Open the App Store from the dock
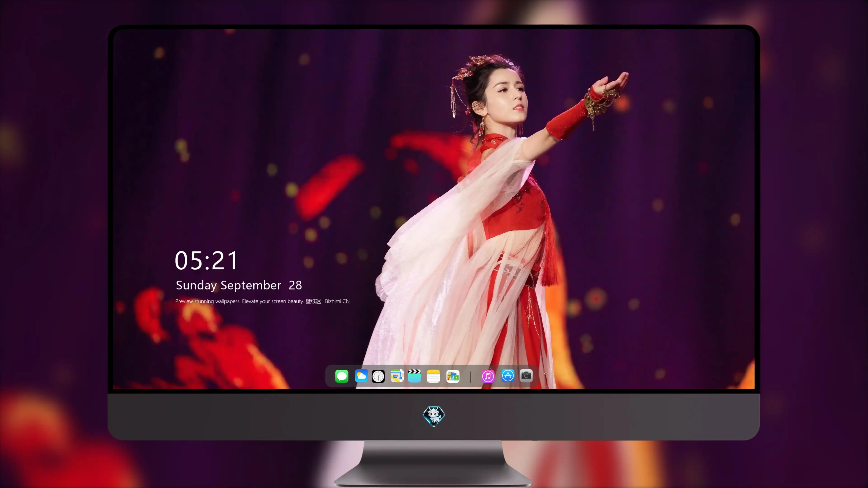The height and width of the screenshot is (488, 868). pyautogui.click(x=507, y=376)
